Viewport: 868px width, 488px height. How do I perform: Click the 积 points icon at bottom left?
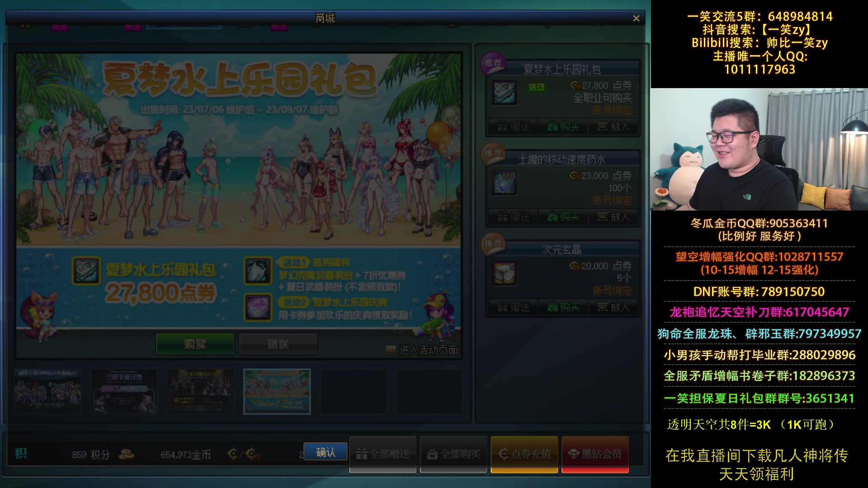[x=21, y=454]
